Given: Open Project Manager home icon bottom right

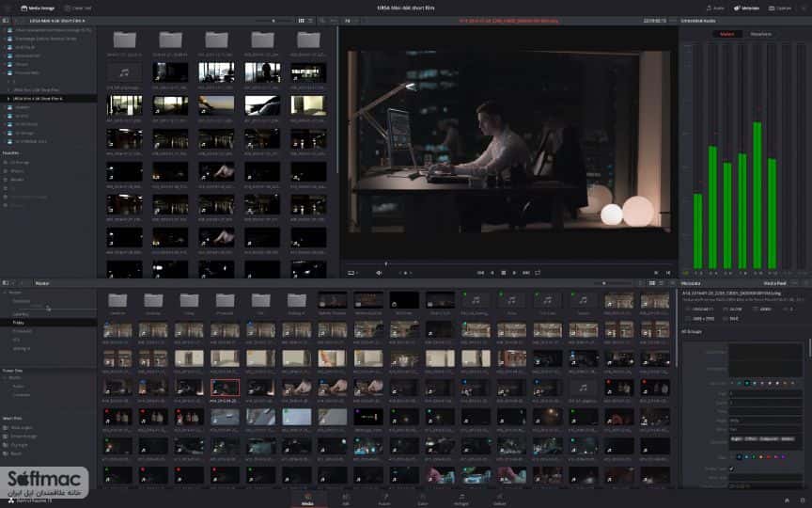Looking at the screenshot, I should (x=788, y=500).
